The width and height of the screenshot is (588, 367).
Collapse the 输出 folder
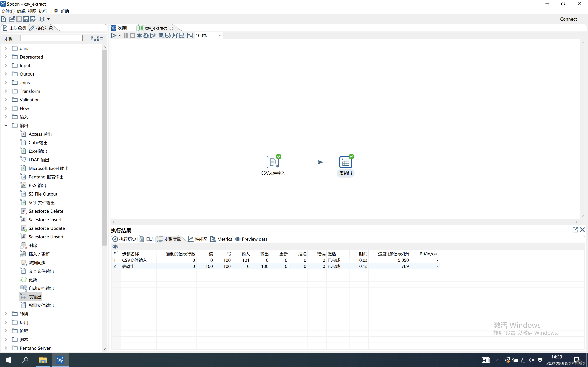(x=6, y=125)
